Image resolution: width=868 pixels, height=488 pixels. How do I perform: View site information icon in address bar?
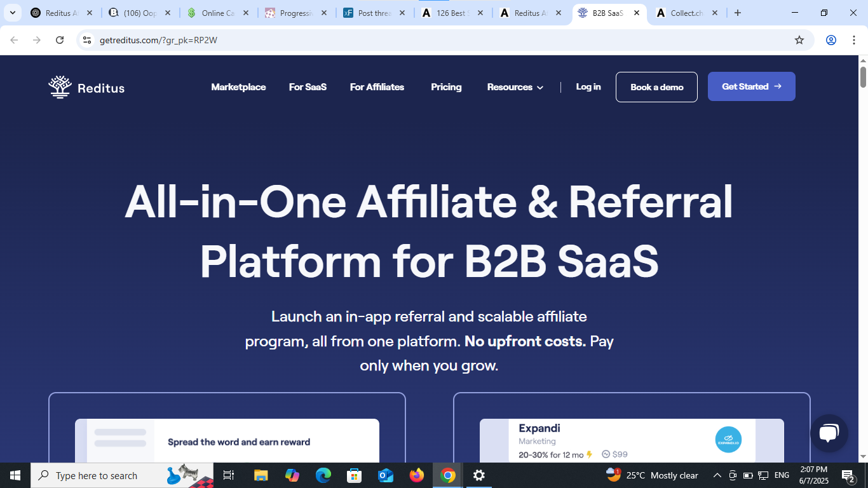point(87,40)
